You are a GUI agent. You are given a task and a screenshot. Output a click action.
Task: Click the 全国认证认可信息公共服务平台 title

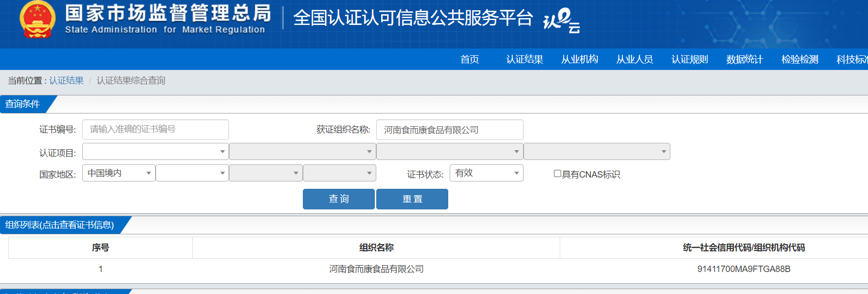click(412, 18)
